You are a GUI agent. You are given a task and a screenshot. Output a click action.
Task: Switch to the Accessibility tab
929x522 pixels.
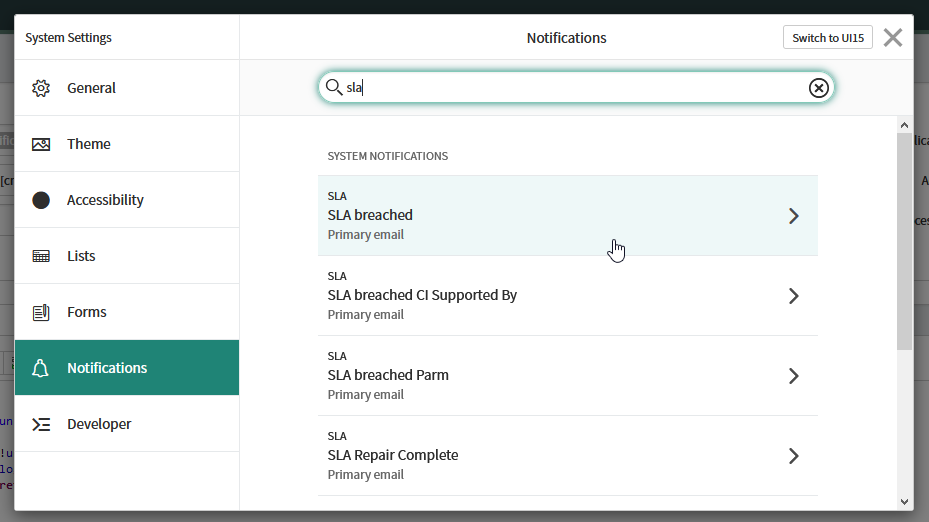pos(127,200)
